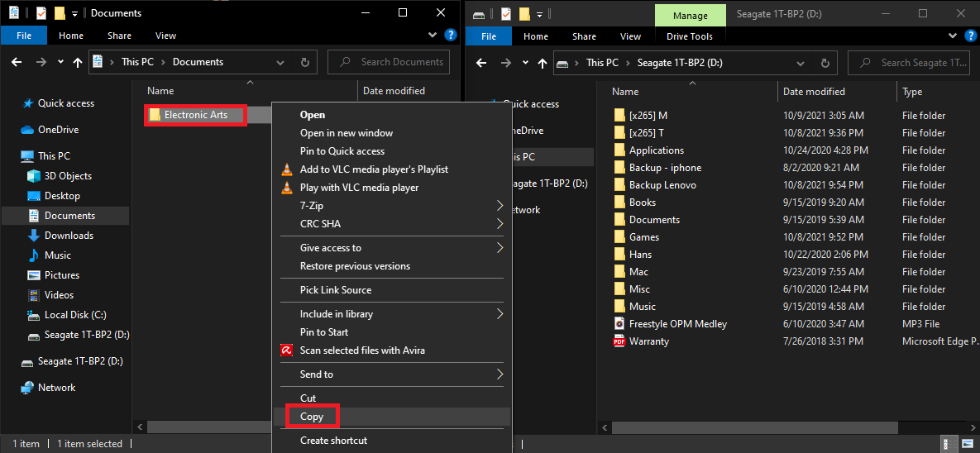Go back in the Seagate window
Screen dimensions: 980x453
pos(481,63)
